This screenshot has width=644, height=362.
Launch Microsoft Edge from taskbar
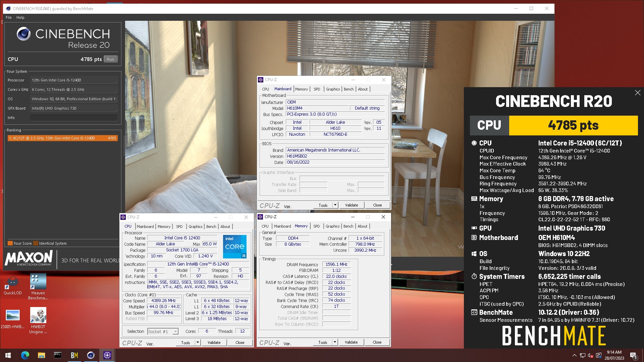(x=25, y=355)
